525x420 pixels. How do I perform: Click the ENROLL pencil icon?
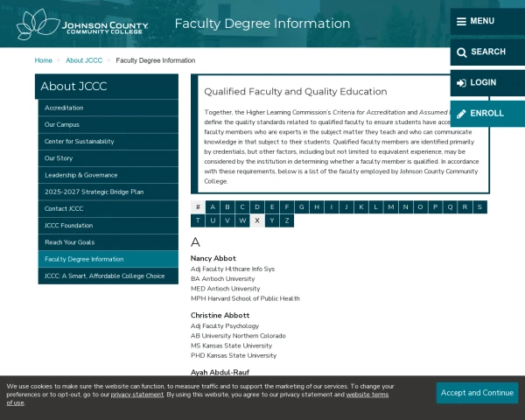461,113
